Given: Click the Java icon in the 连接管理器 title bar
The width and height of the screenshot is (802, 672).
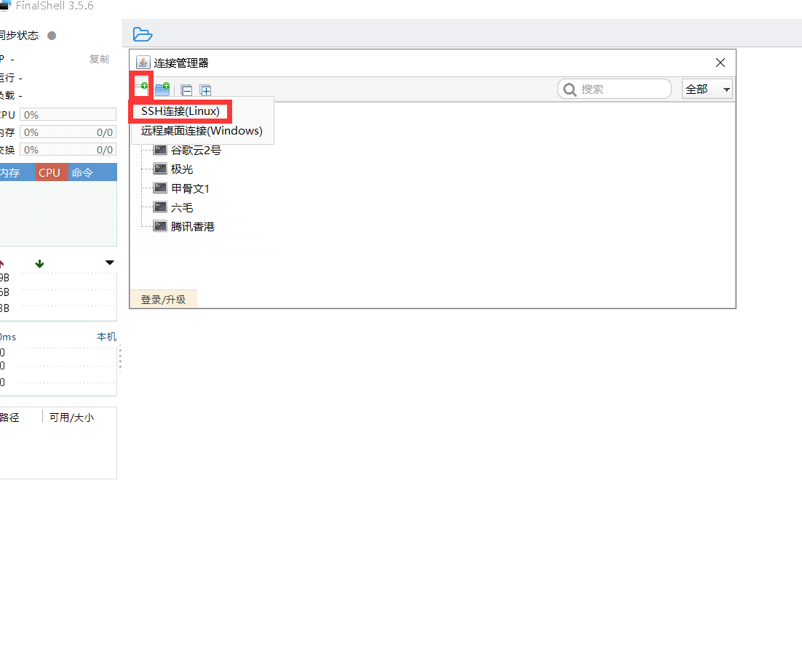Looking at the screenshot, I should click(143, 63).
